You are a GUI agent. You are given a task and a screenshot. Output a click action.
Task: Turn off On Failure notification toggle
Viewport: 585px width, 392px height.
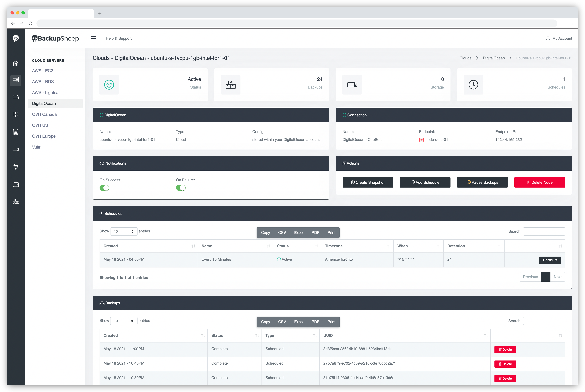pyautogui.click(x=181, y=188)
